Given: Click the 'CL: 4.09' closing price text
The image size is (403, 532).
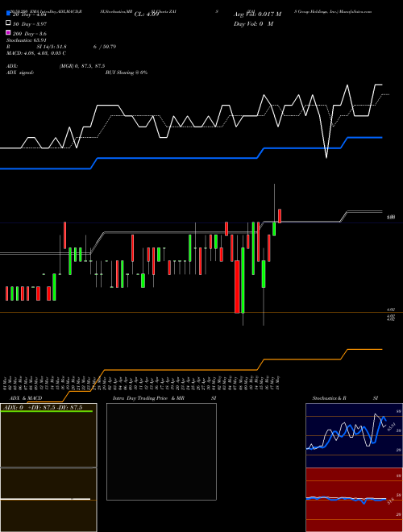Looking at the screenshot, I should (x=147, y=15).
